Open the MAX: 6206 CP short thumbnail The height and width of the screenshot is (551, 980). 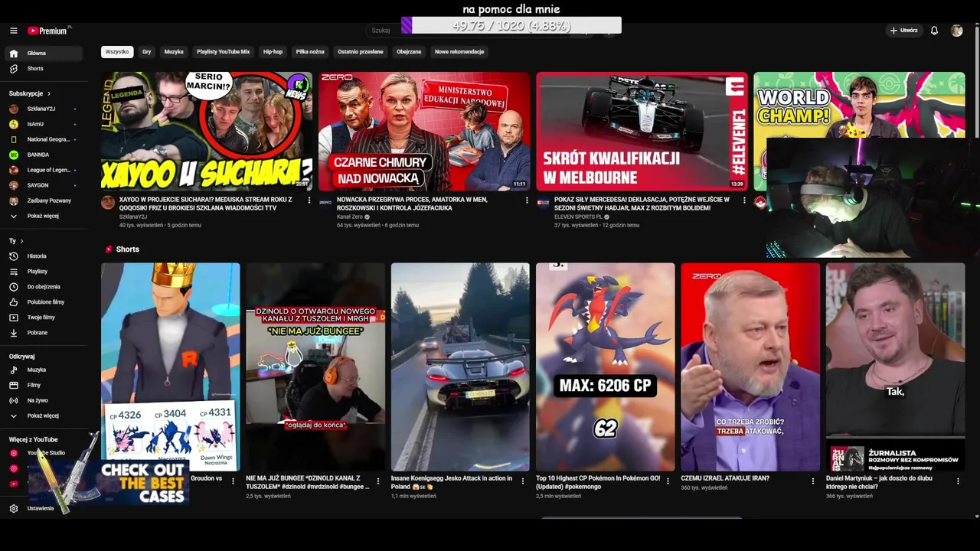606,367
